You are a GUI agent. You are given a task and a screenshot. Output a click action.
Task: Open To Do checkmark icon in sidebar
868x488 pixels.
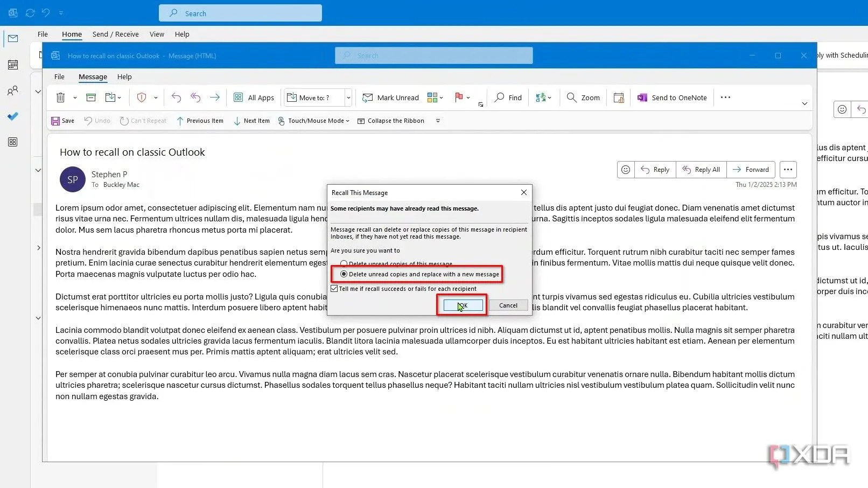pos(13,116)
